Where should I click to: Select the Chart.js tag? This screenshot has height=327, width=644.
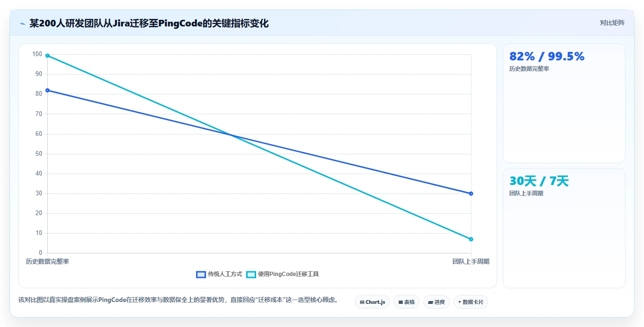(372, 302)
